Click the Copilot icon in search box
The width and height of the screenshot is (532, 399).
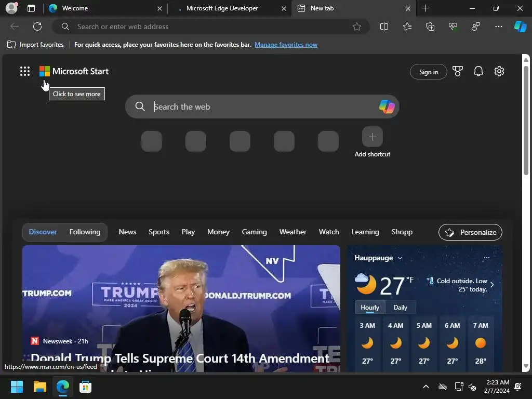click(x=387, y=107)
